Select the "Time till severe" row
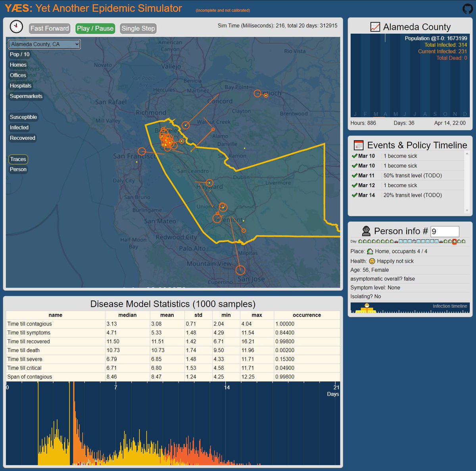 173,359
